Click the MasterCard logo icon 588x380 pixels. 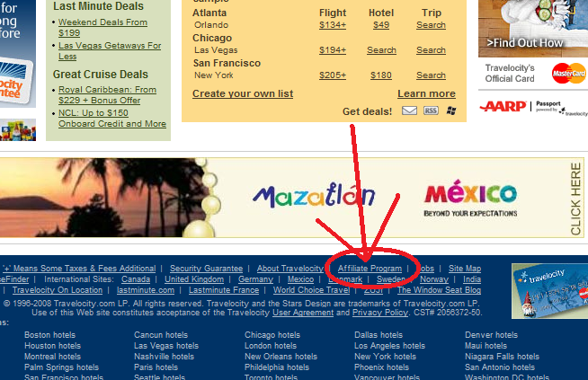click(x=568, y=74)
